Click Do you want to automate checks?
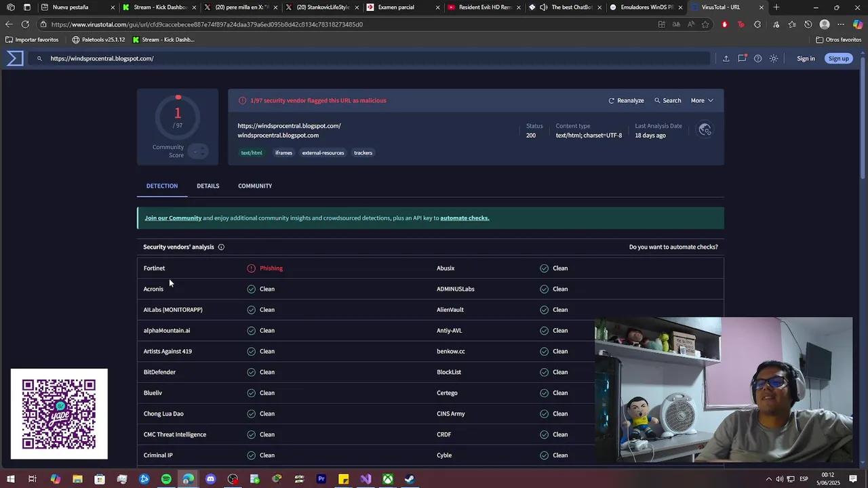Screen dimensions: 868x488 [673, 247]
